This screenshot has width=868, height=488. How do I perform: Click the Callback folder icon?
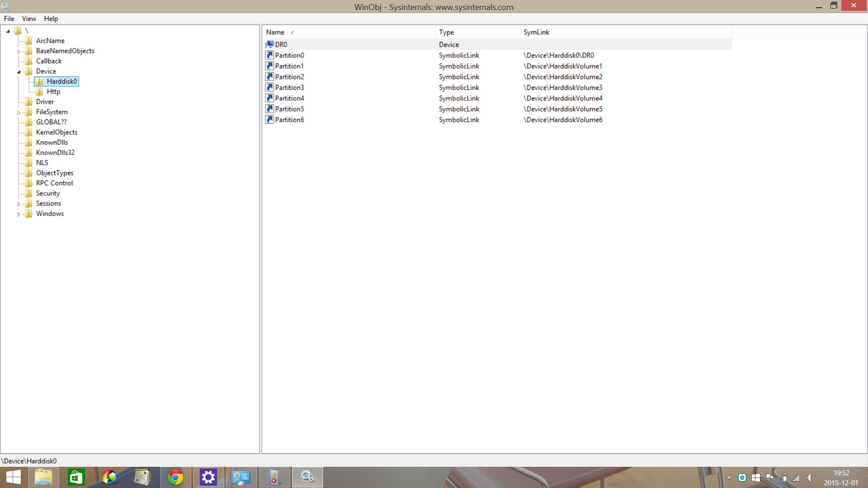[29, 61]
